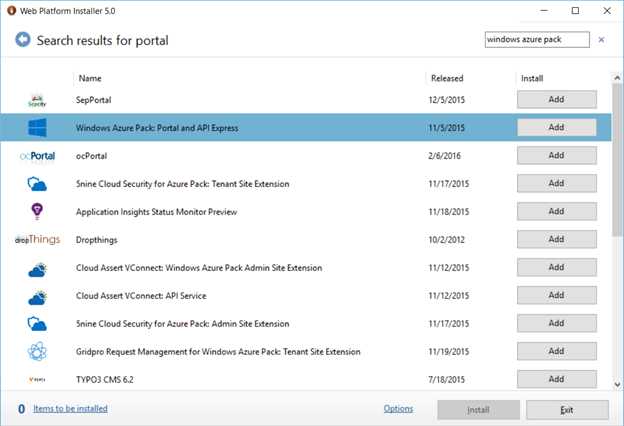Add 5nine Cloud Security Tenant Site Extension
624x426 pixels.
coord(557,183)
